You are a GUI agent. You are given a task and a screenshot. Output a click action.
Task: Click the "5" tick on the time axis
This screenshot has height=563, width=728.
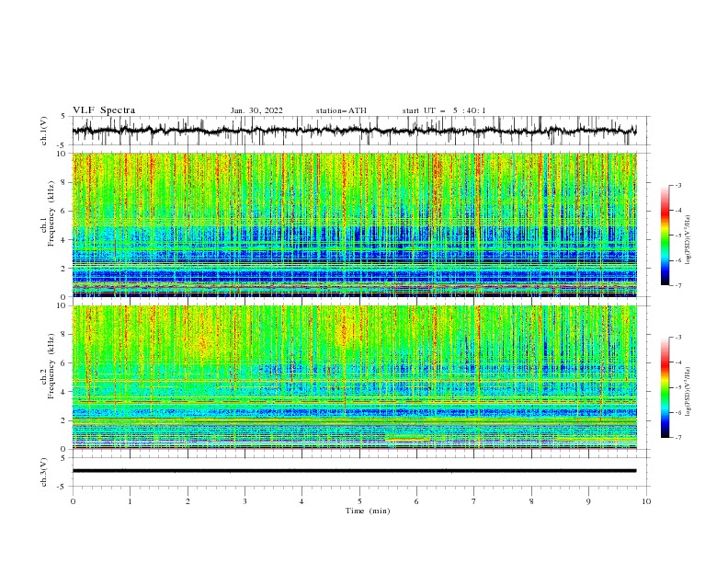pos(359,501)
